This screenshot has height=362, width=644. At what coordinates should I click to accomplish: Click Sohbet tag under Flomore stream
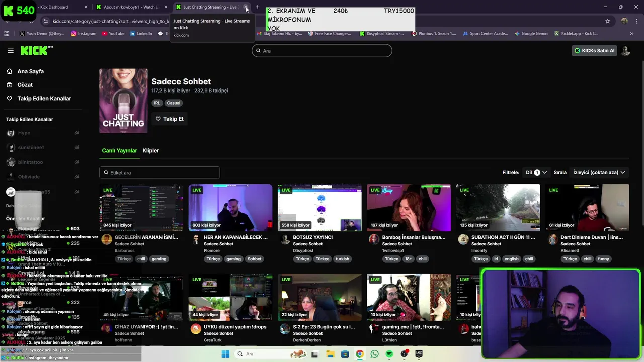[x=255, y=259]
